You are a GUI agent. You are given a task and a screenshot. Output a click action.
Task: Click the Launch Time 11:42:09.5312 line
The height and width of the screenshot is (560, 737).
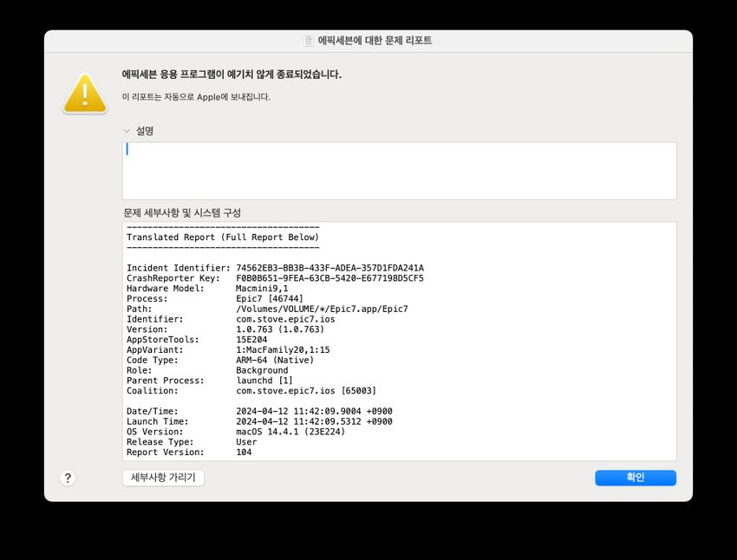tap(259, 422)
